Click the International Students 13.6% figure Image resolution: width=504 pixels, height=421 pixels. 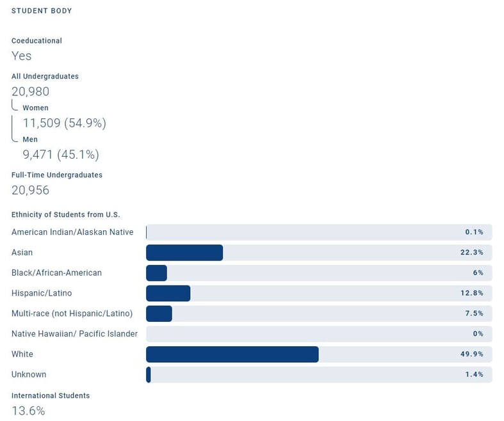coord(28,411)
